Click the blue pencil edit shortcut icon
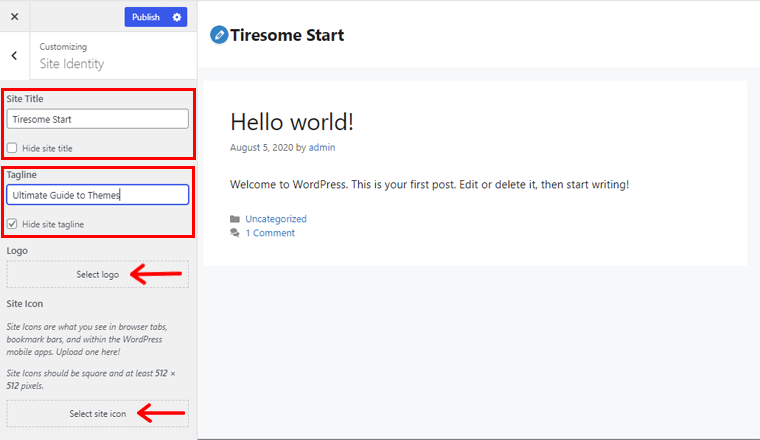This screenshot has height=440, width=760. click(x=219, y=35)
